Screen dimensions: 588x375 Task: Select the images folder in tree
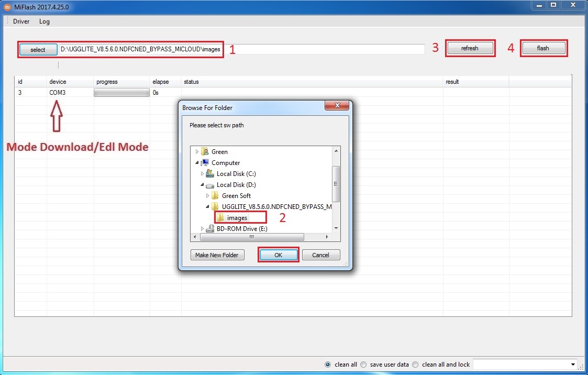[x=237, y=217]
